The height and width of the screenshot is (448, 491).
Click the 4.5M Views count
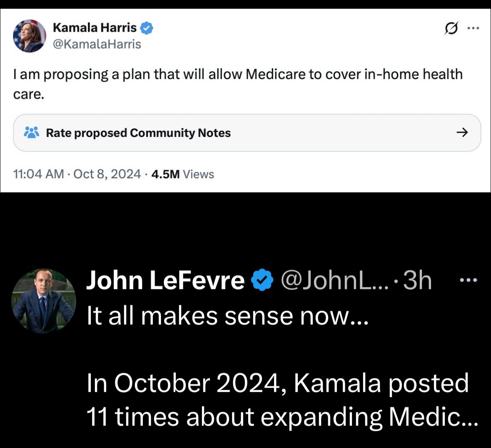coord(182,174)
